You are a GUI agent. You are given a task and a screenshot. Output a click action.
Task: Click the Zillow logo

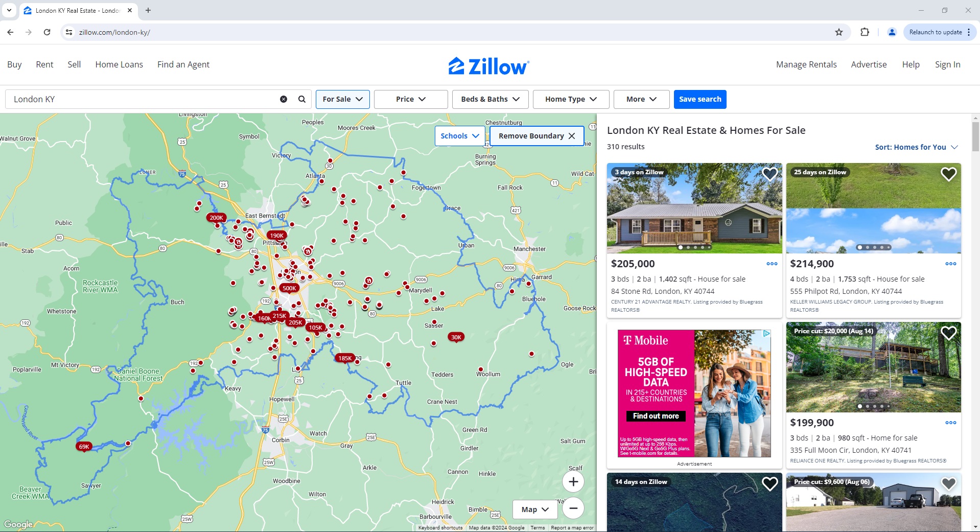tap(488, 65)
